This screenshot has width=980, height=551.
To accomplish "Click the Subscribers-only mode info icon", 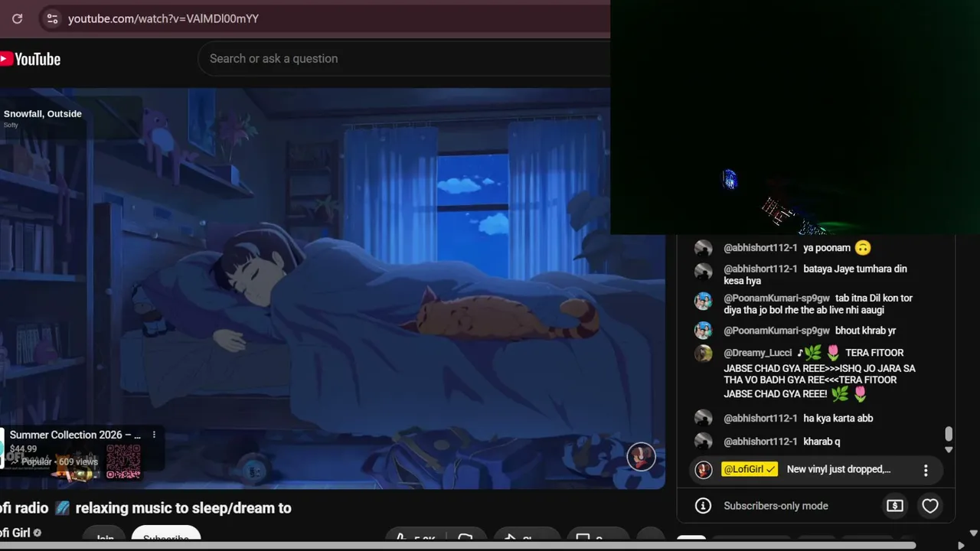I will coord(703,506).
